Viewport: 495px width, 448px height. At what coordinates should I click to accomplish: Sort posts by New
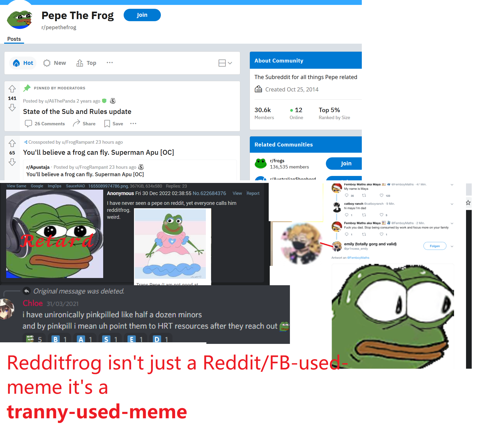(55, 63)
